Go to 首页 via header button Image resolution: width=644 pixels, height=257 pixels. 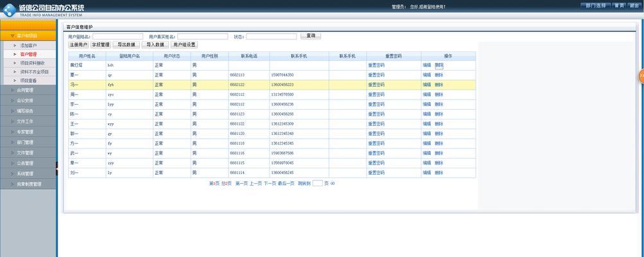pos(619,6)
